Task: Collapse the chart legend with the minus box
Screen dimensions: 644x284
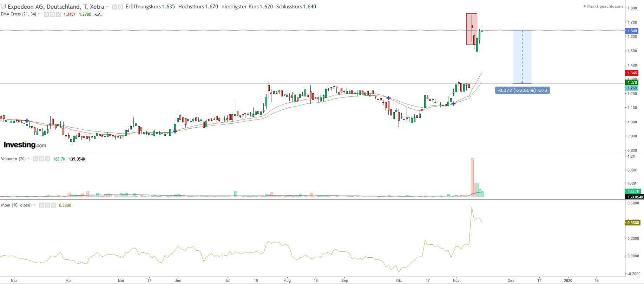Action: (4, 7)
